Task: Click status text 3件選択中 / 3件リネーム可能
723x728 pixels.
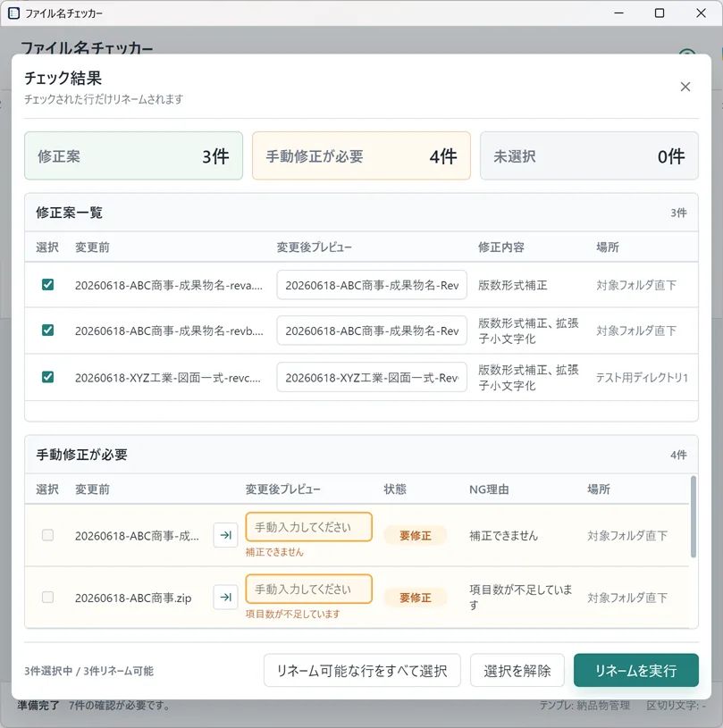Action: pos(88,671)
